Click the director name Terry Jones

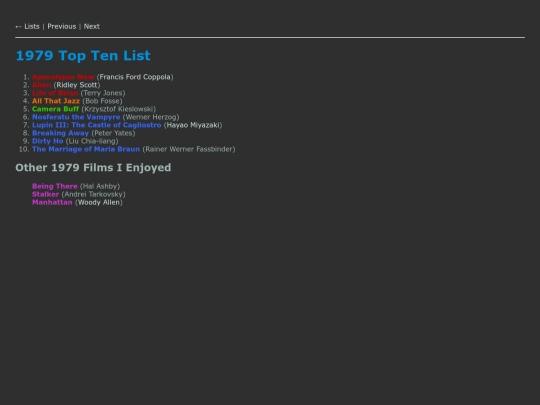103,93
